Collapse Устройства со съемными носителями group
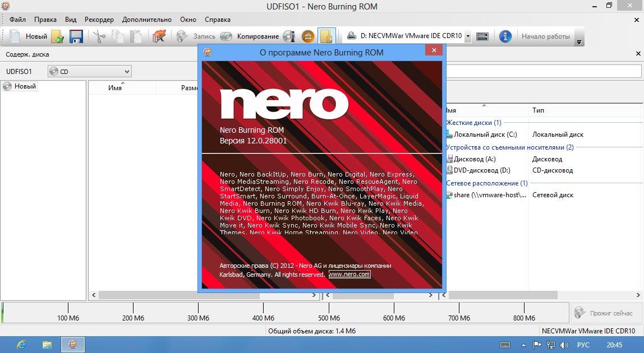Screen dimensions: 644x353 (510, 147)
